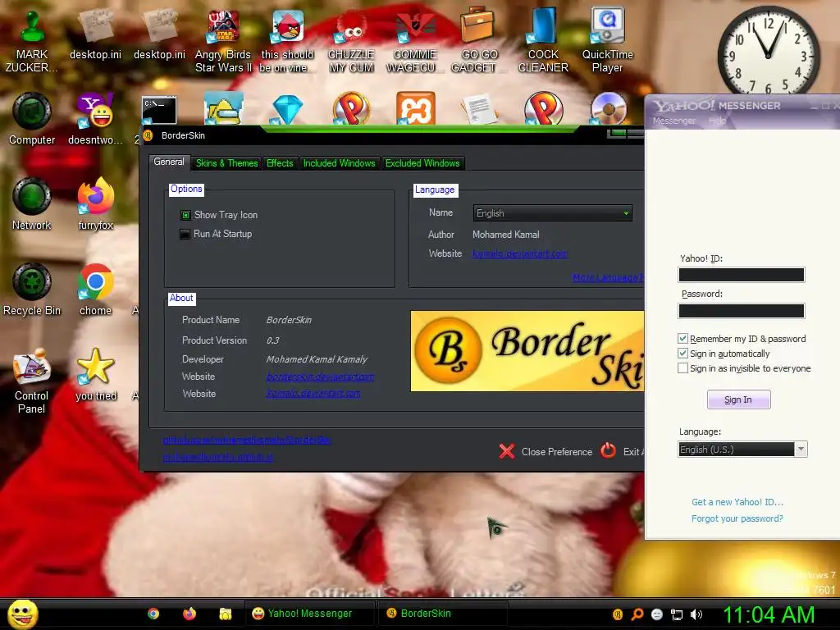Switch to Yahoo! Messenger taskbar button
The height and width of the screenshot is (630, 840).
click(x=309, y=614)
